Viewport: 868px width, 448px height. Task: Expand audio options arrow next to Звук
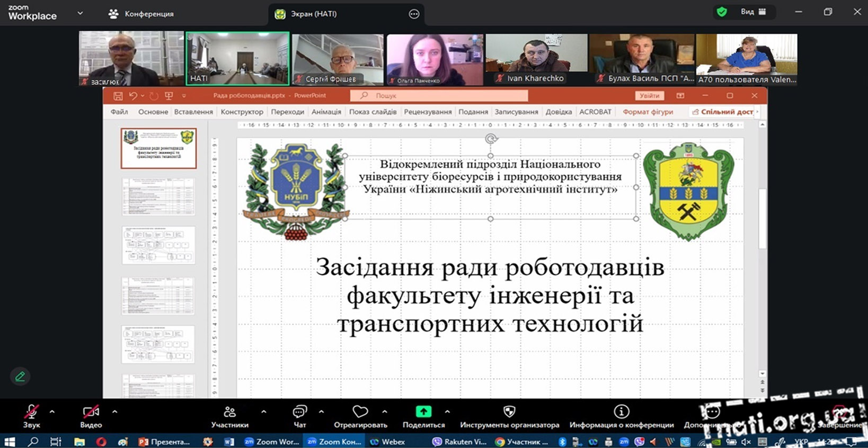point(52,411)
